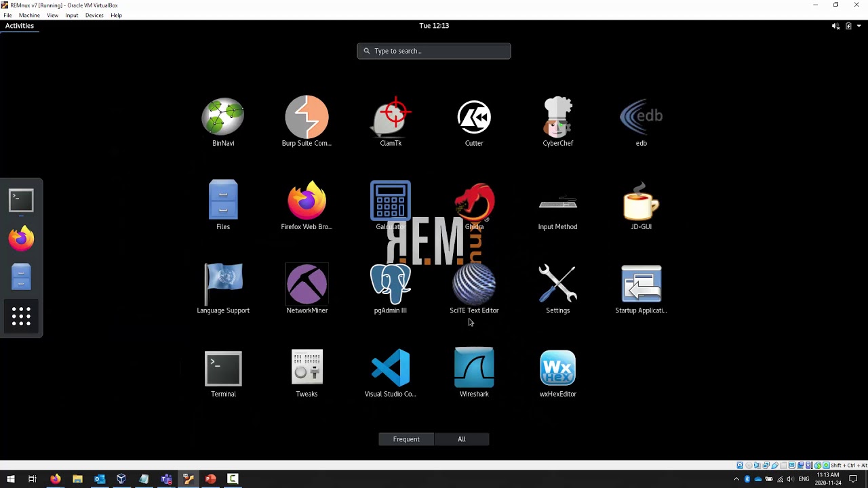868x488 pixels.
Task: Launch NetworkMiner
Action: click(x=307, y=289)
